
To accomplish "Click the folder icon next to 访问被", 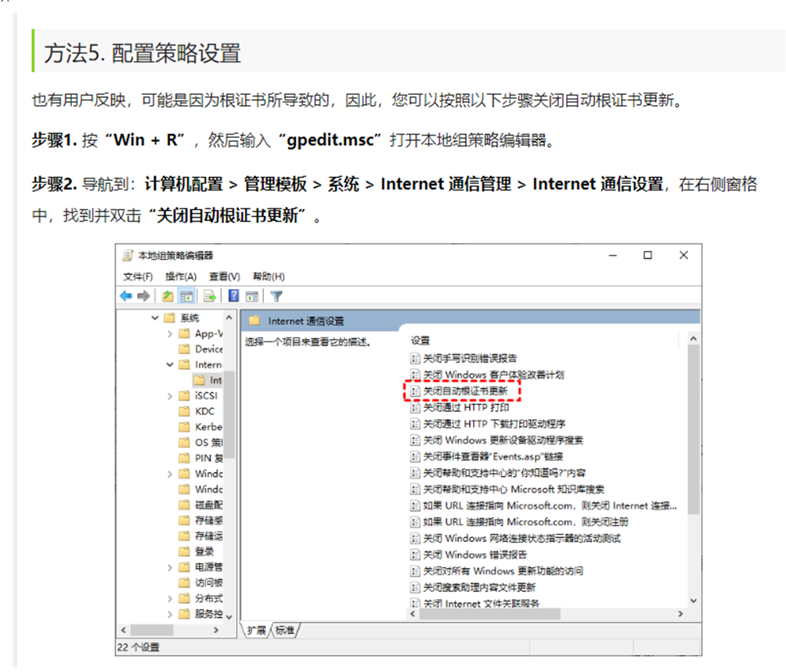I will [x=185, y=583].
